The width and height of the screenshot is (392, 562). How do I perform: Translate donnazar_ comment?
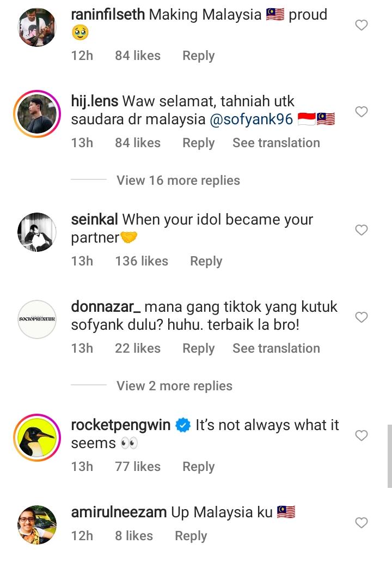tap(276, 348)
